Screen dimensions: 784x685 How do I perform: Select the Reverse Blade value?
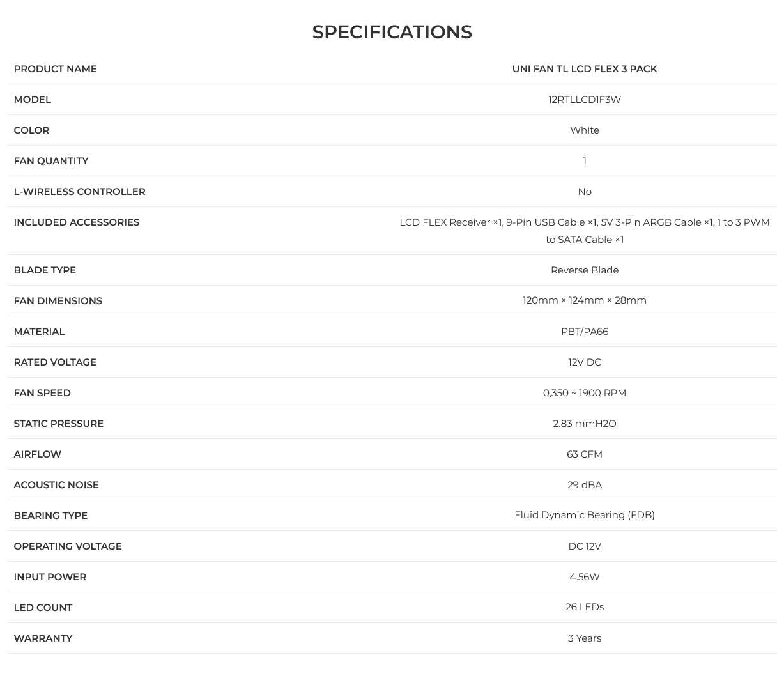(585, 270)
